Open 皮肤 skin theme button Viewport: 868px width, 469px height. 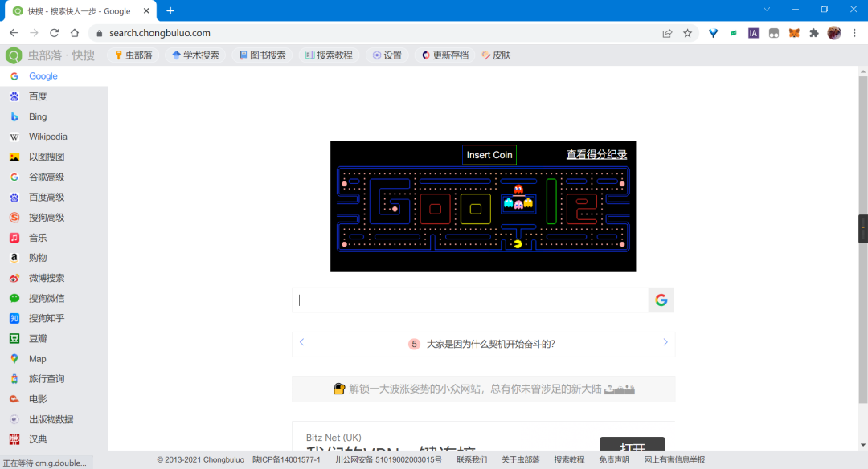pos(496,55)
